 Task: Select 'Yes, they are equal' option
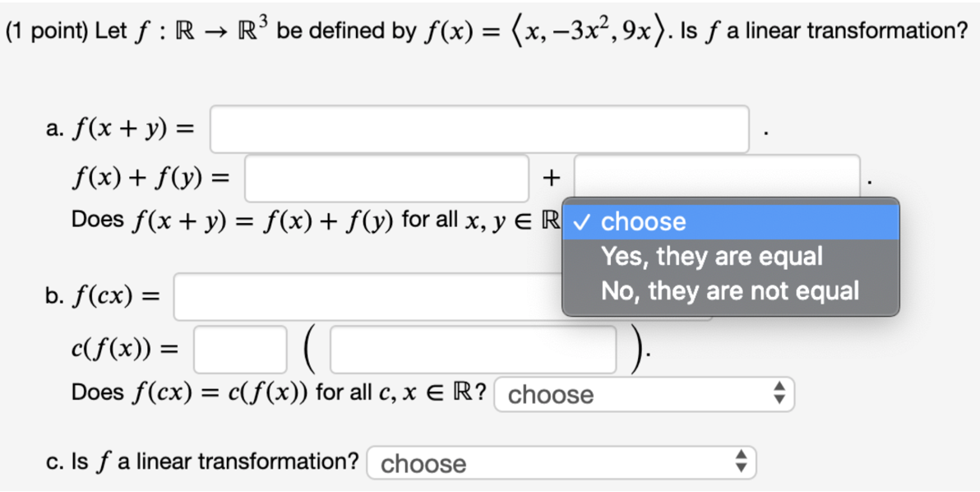pos(711,256)
